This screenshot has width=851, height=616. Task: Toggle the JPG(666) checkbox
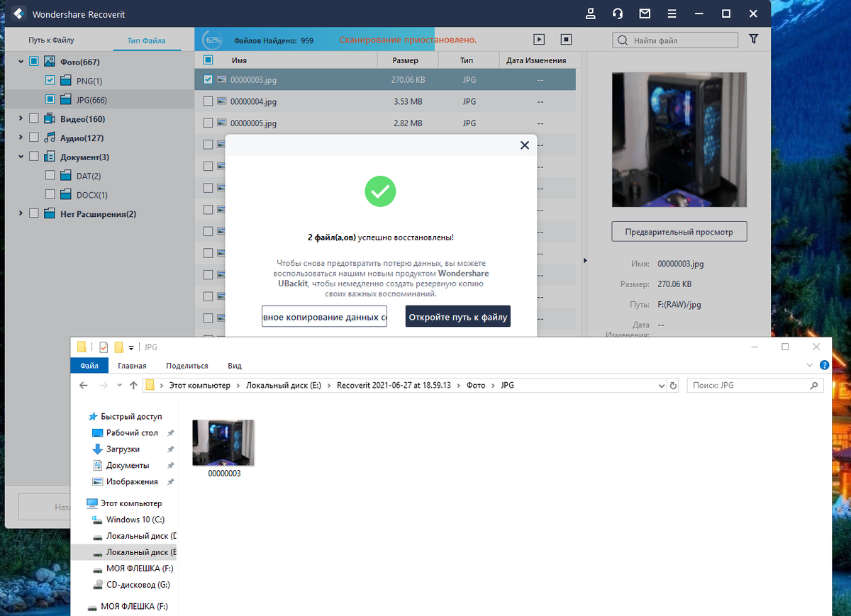[x=50, y=100]
